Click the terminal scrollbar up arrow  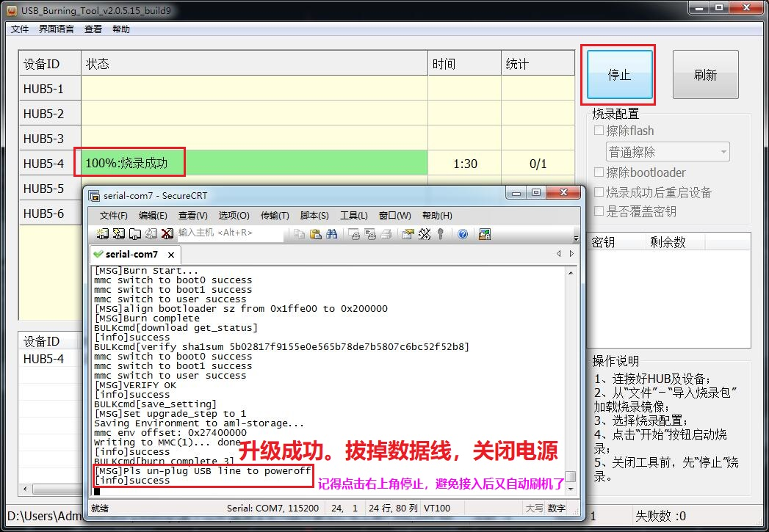tap(571, 273)
